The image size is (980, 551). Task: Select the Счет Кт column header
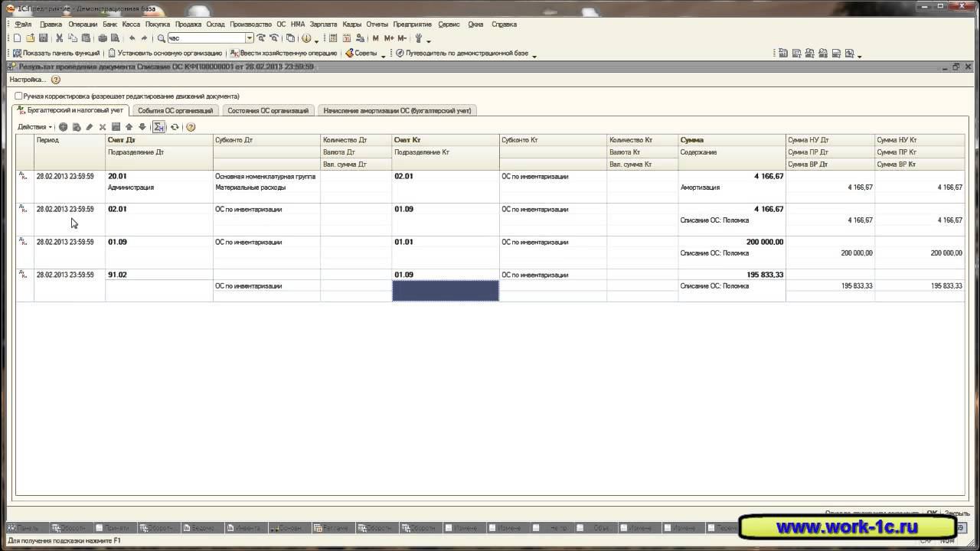pos(446,140)
